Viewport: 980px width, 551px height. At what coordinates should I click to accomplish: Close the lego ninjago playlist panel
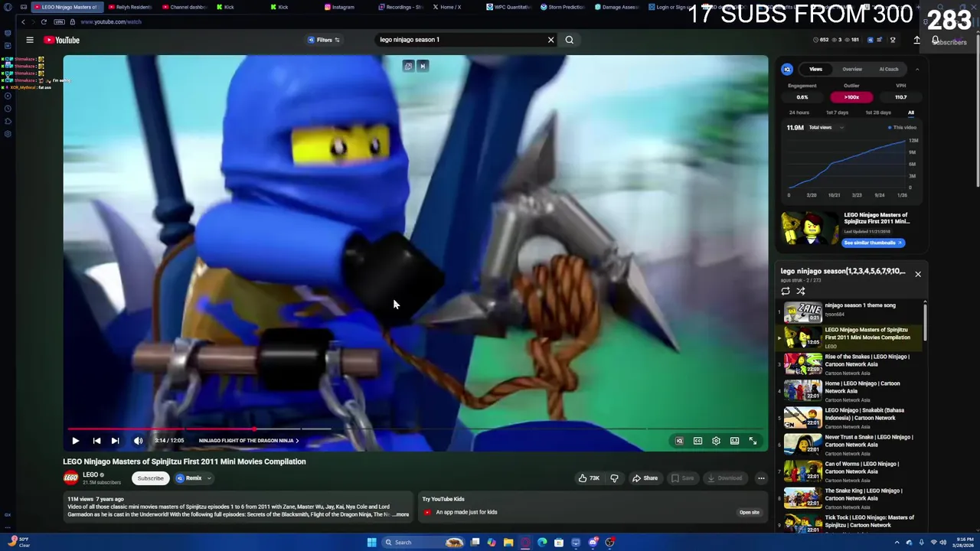click(x=918, y=274)
